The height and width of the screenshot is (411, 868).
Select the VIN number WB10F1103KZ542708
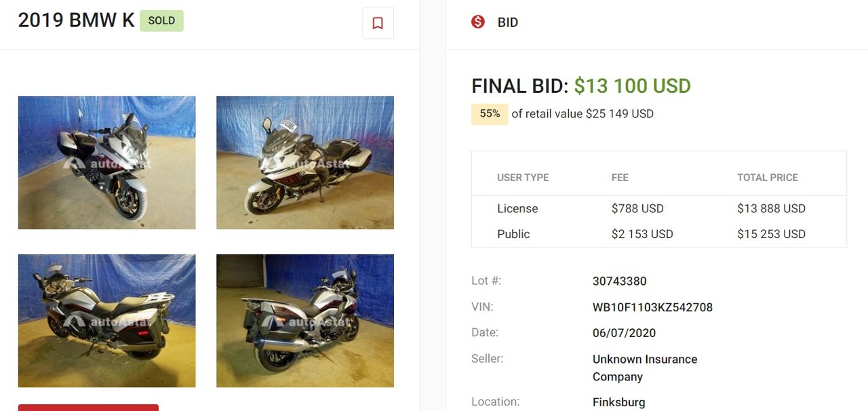tap(652, 307)
